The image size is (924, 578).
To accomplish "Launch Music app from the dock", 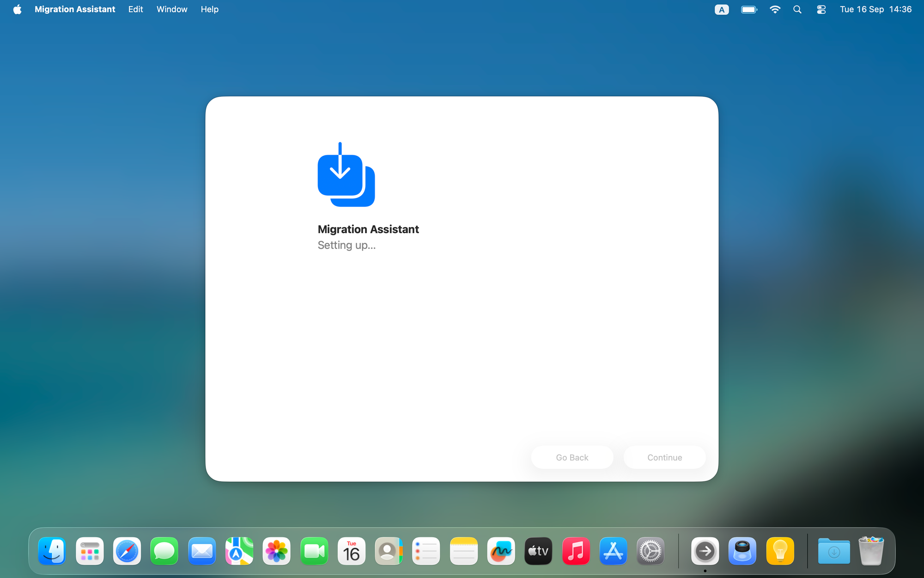I will (x=576, y=551).
